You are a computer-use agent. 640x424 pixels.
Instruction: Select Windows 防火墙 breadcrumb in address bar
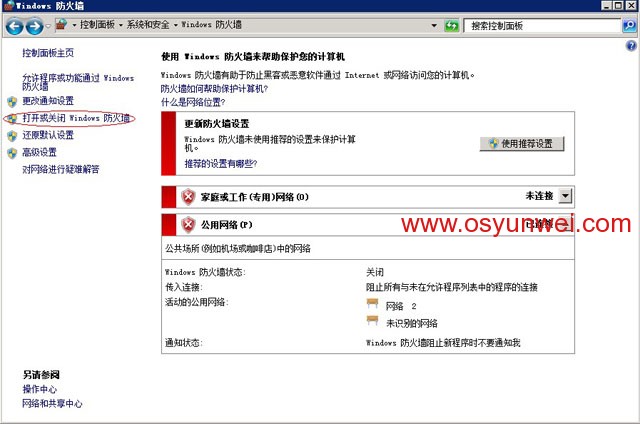click(211, 25)
